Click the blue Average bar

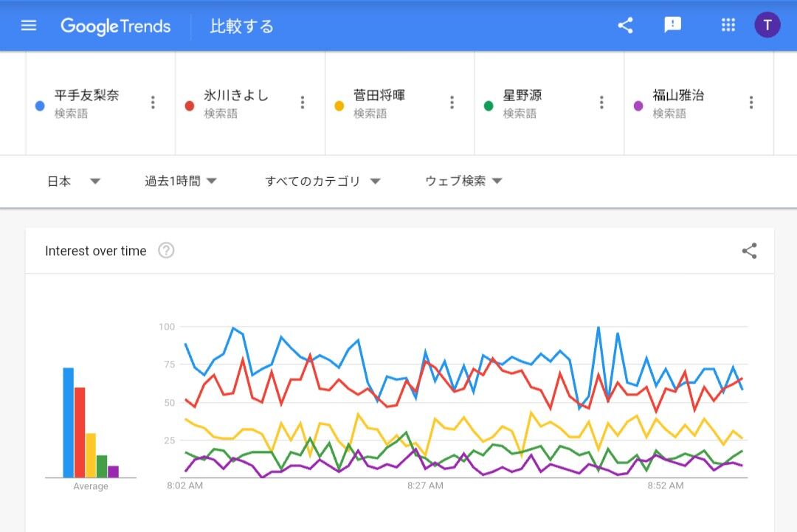pyautogui.click(x=68, y=423)
